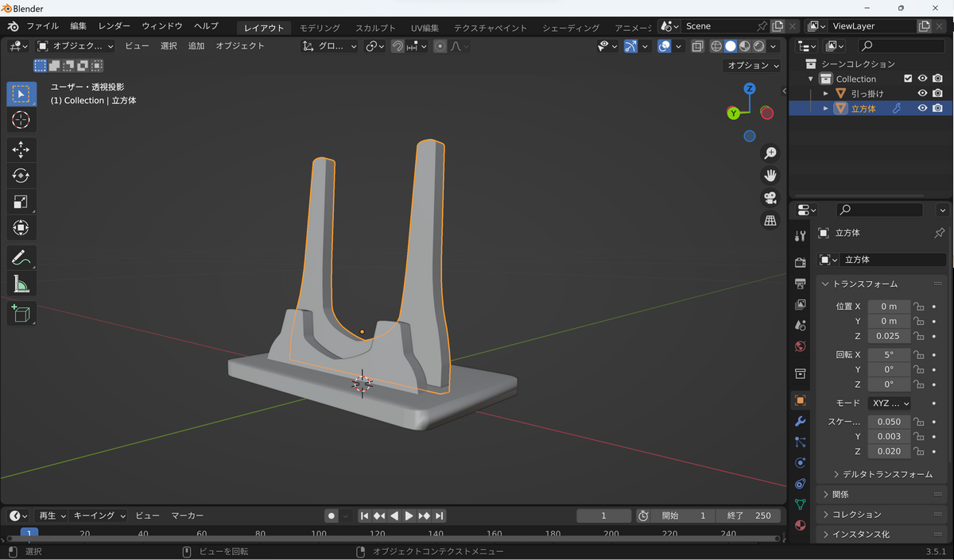954x560 pixels.
Task: Select the Scale tool
Action: coord(21,202)
